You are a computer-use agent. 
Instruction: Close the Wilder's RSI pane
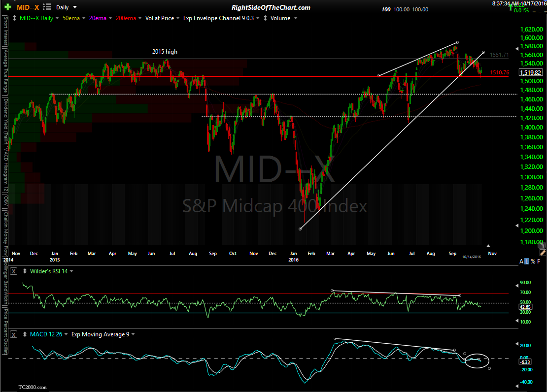click(13, 271)
